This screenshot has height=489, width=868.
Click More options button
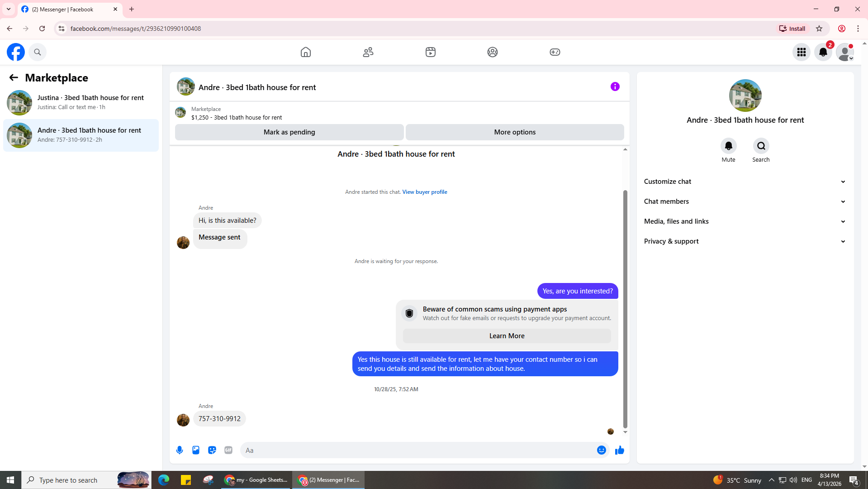coord(515,132)
